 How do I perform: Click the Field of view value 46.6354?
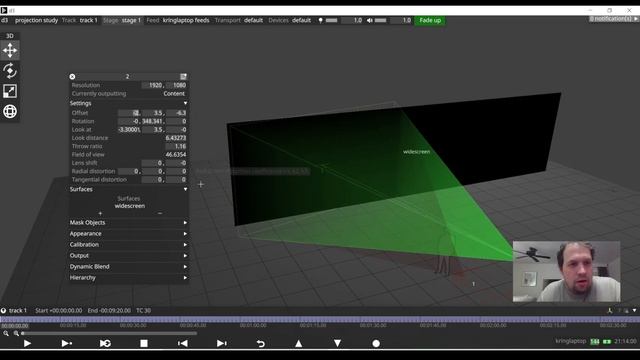click(x=176, y=155)
